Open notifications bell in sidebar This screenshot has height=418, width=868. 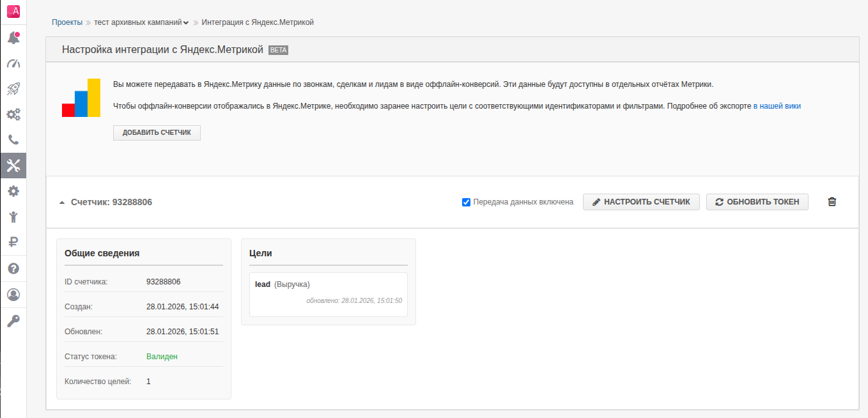click(x=13, y=38)
